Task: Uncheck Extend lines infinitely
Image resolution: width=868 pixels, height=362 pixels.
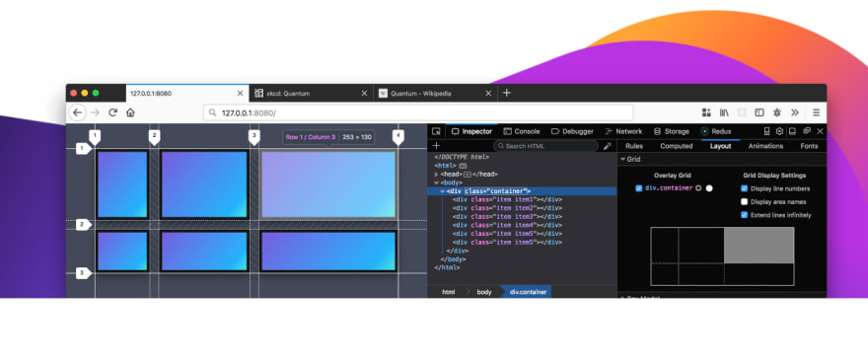Action: 744,215
